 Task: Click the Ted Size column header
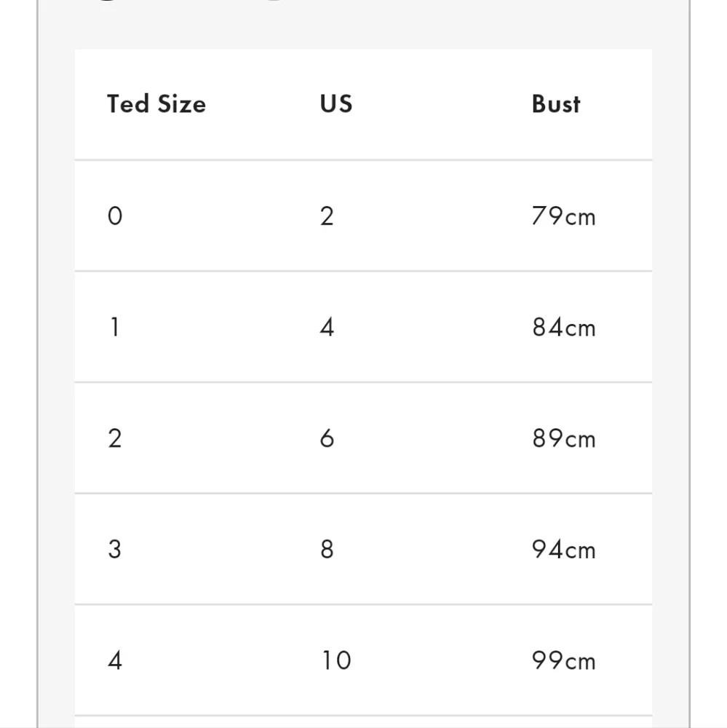(x=156, y=104)
